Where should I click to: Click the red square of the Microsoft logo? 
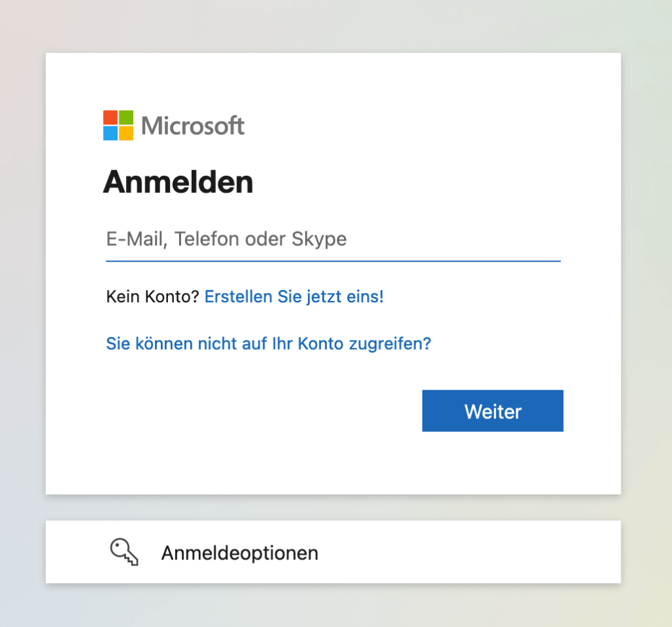click(x=110, y=117)
